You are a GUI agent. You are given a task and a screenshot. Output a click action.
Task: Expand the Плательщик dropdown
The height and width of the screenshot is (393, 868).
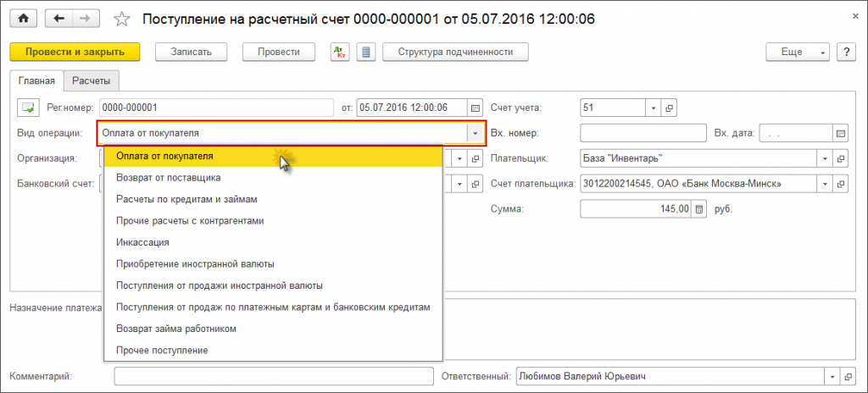point(825,158)
